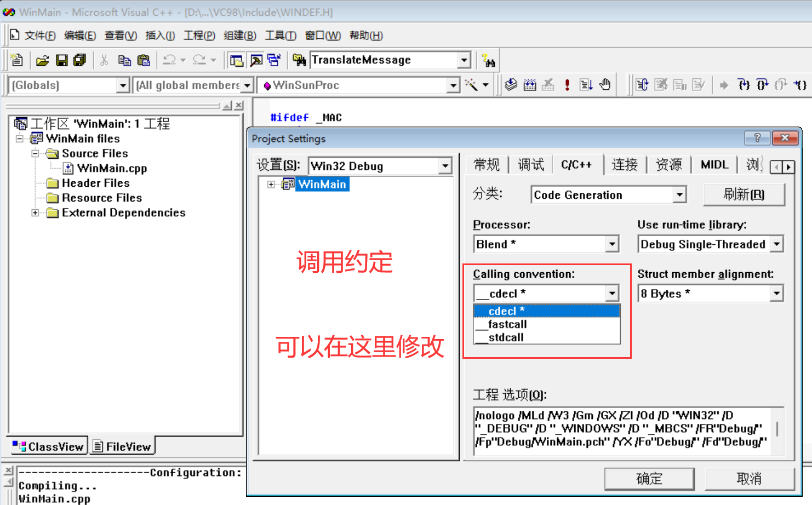The image size is (812, 505).
Task: Click the Restart debugger icon
Action: 642,85
